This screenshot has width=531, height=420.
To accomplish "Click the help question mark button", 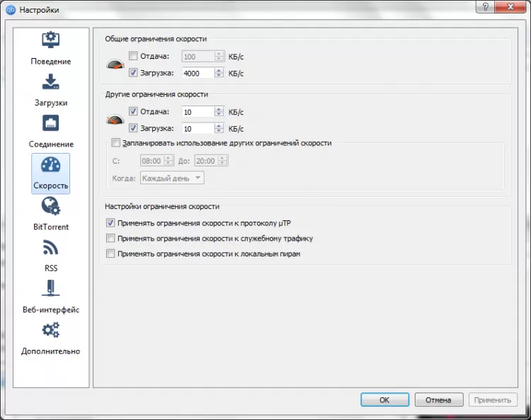I will coord(485,7).
